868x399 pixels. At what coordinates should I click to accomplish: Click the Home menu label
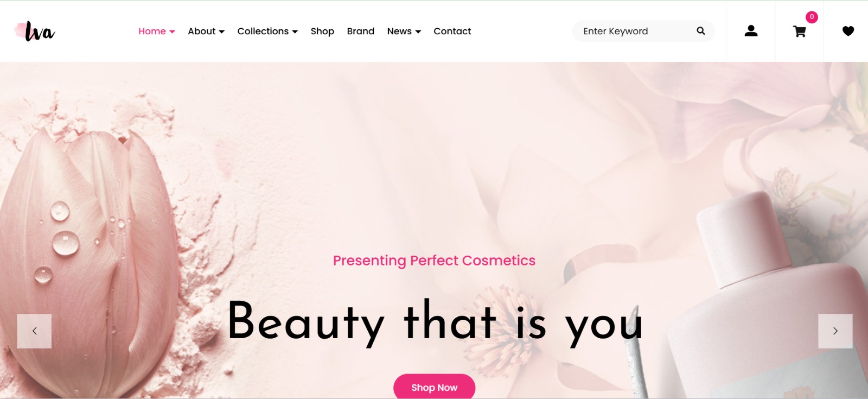[152, 31]
